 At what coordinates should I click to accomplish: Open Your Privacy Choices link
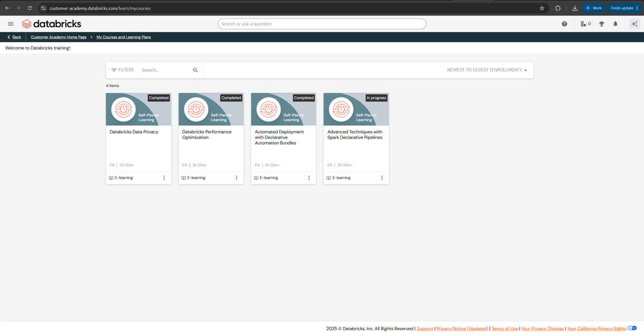point(542,329)
